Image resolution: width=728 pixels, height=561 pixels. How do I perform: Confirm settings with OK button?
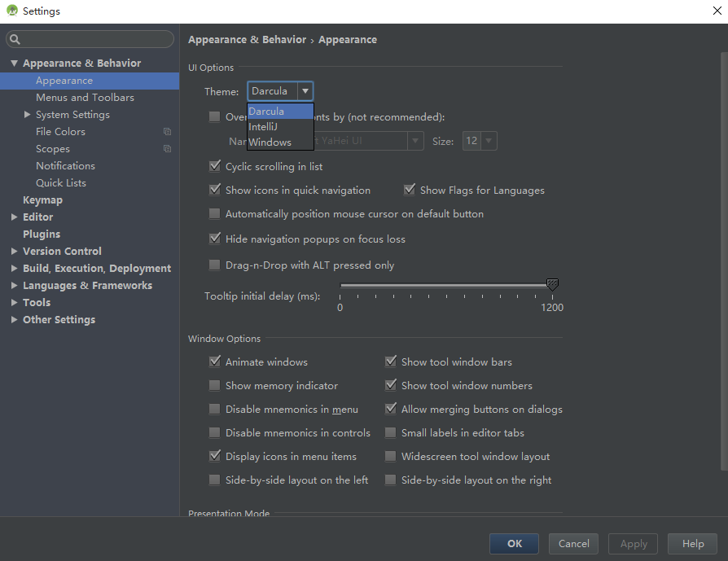click(x=514, y=544)
